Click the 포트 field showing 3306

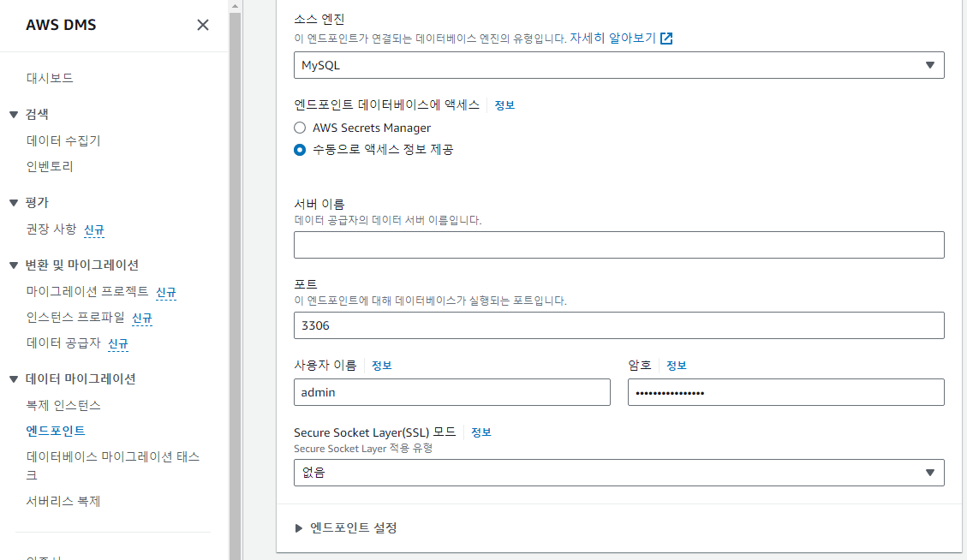[x=618, y=325]
